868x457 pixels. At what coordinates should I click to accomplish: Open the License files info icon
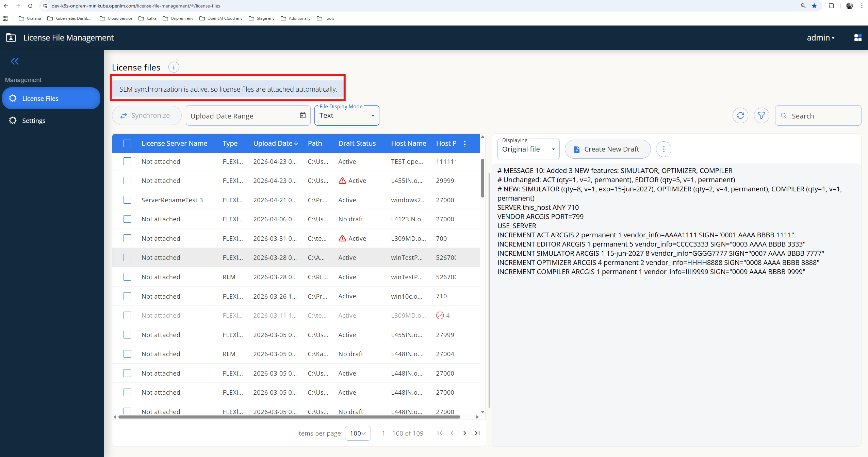coord(174,67)
